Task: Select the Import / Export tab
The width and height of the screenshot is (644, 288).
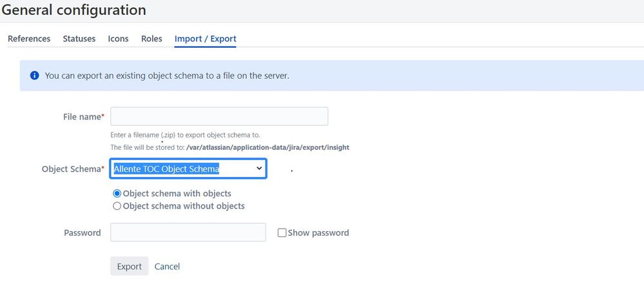Action: tap(206, 39)
